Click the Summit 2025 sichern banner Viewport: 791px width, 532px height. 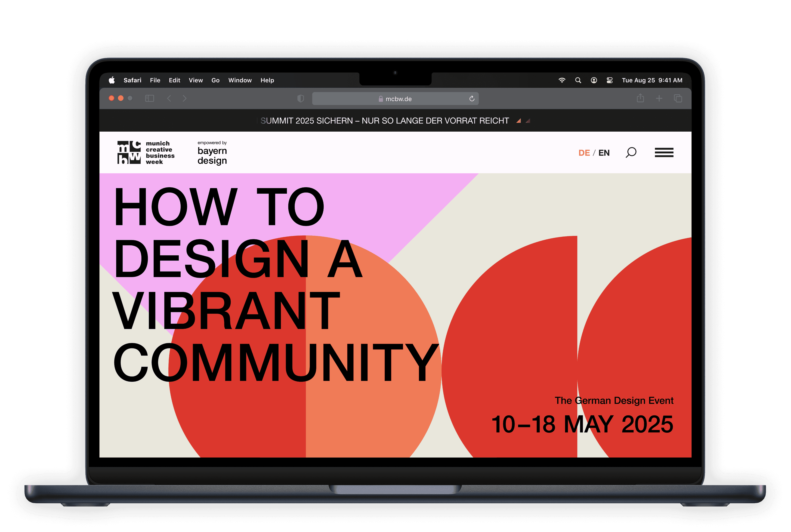385,121
